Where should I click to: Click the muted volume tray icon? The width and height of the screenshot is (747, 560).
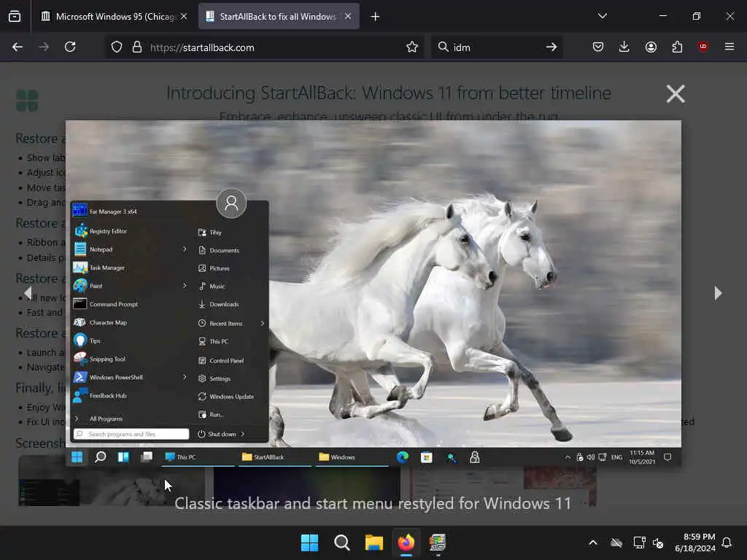coord(658,542)
